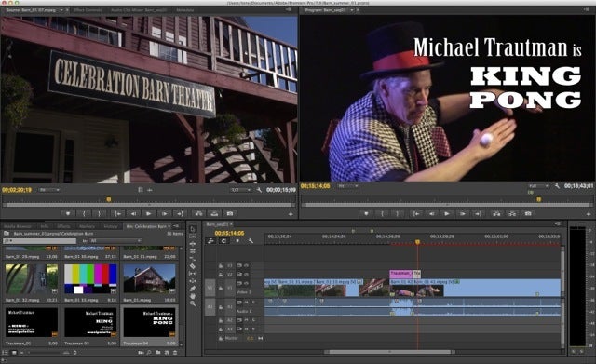Open Source monitor playback resolution dropdown

(x=241, y=190)
